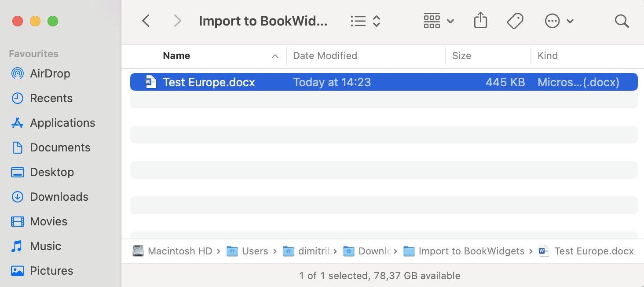The image size is (644, 287).
Task: Open Documents from the sidebar
Action: click(x=60, y=147)
